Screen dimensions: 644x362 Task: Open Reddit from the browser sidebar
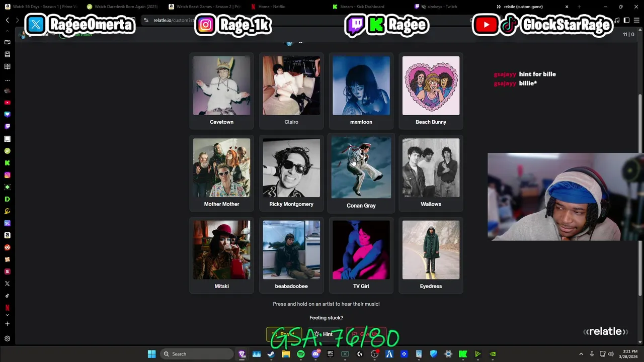(x=7, y=247)
